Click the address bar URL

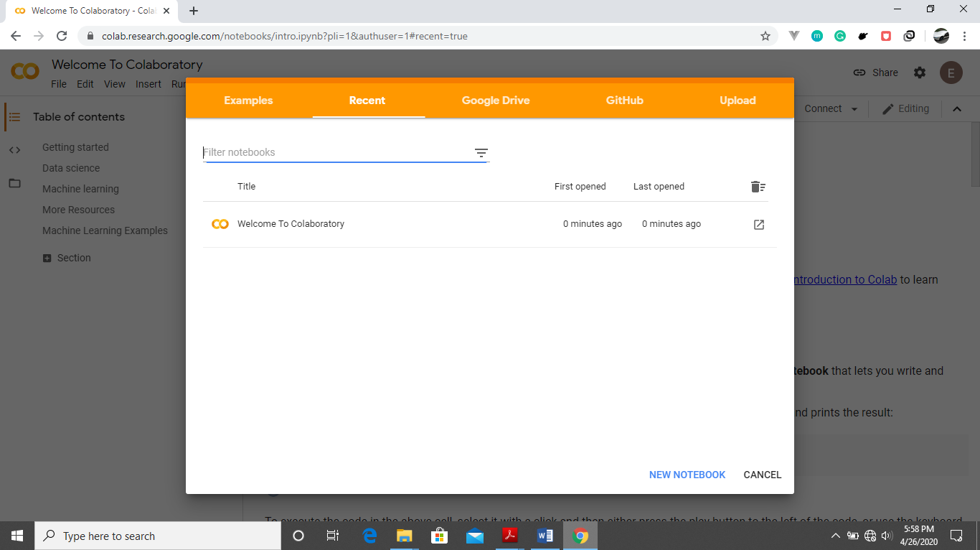pos(285,36)
